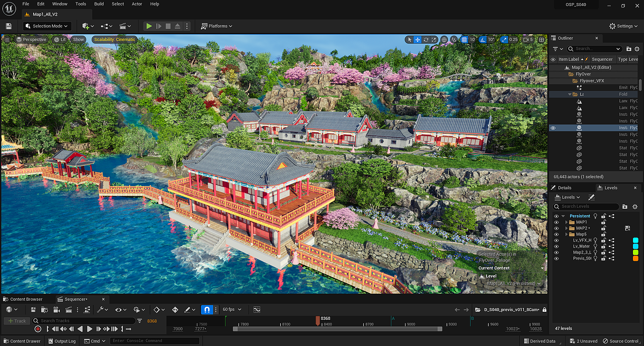Switch to the Content Browser tab
644x346 pixels.
coord(23,299)
